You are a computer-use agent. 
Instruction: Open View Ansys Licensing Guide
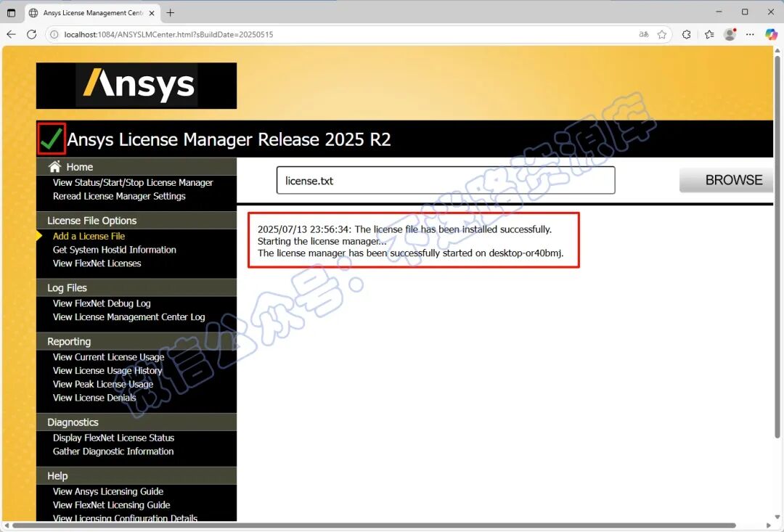click(108, 491)
